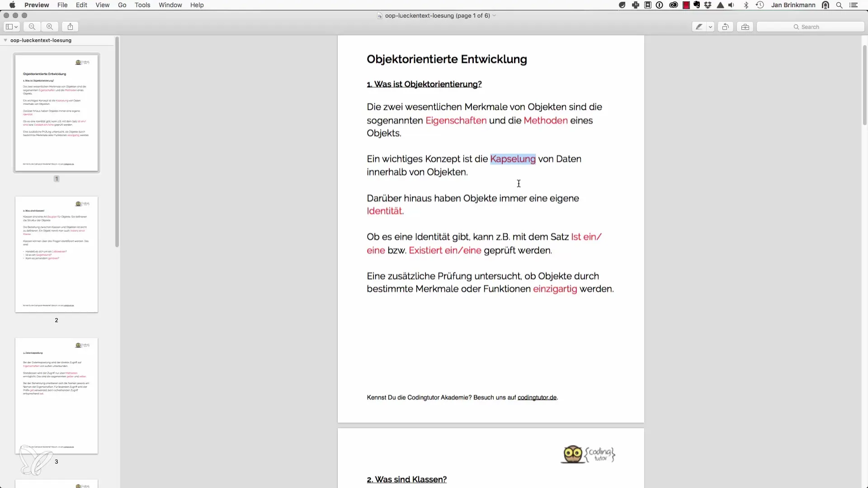Click the star bookmark menu bar icon
The width and height of the screenshot is (868, 488).
[x=648, y=5]
